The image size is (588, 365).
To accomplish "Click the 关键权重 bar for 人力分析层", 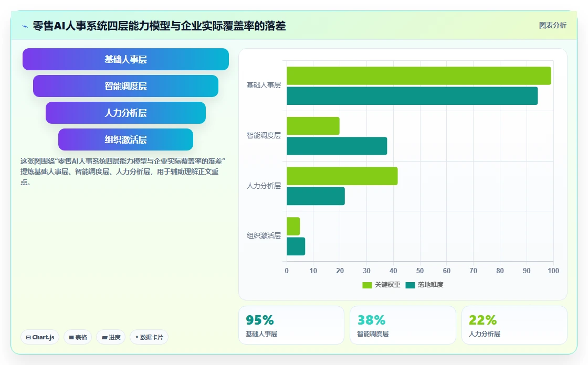I will tap(342, 176).
